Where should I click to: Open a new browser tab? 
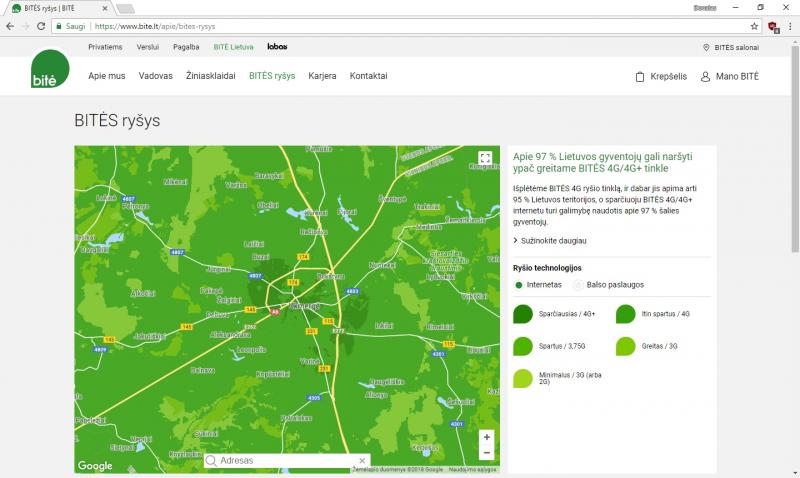click(x=125, y=8)
